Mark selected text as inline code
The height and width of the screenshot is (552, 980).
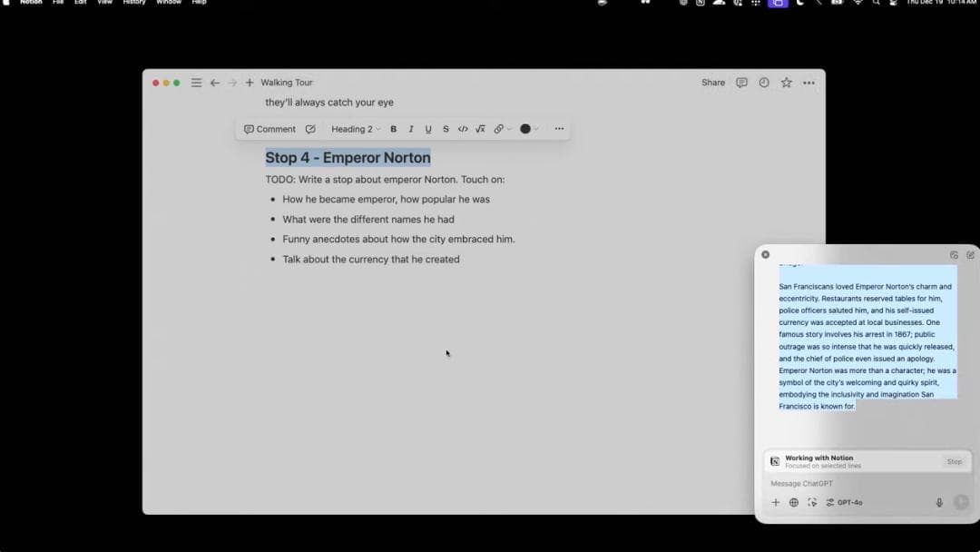463,129
